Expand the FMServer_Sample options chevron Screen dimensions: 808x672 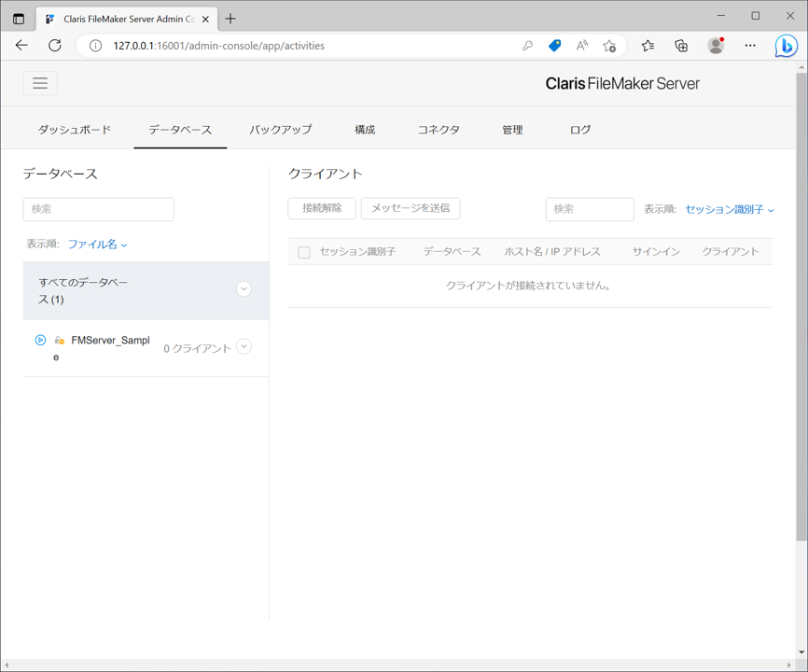[x=244, y=346]
